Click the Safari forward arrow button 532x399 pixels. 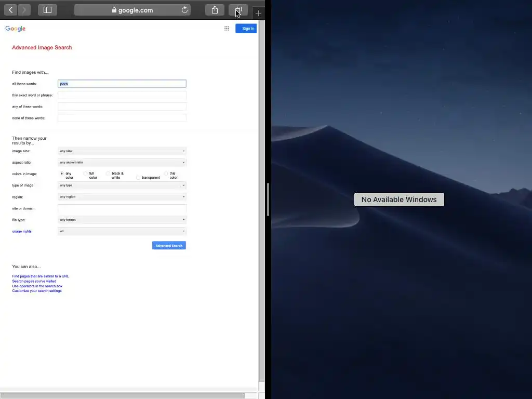(x=24, y=10)
